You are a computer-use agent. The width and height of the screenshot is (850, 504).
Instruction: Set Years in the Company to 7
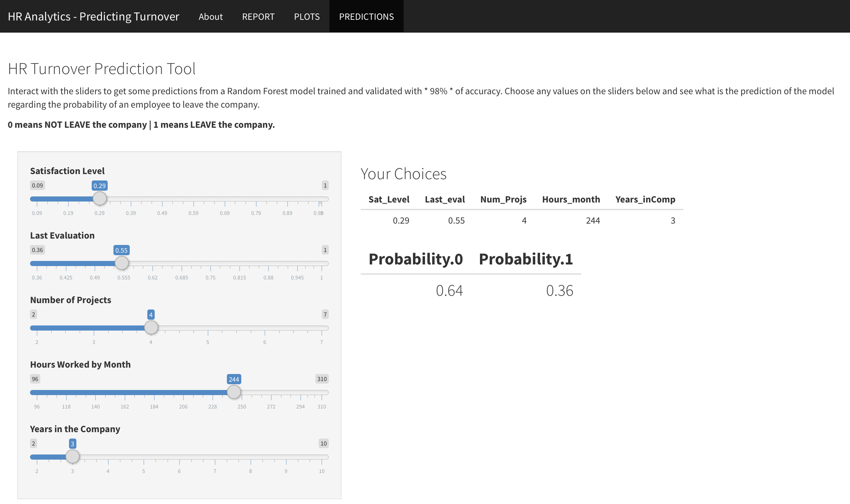[215, 457]
